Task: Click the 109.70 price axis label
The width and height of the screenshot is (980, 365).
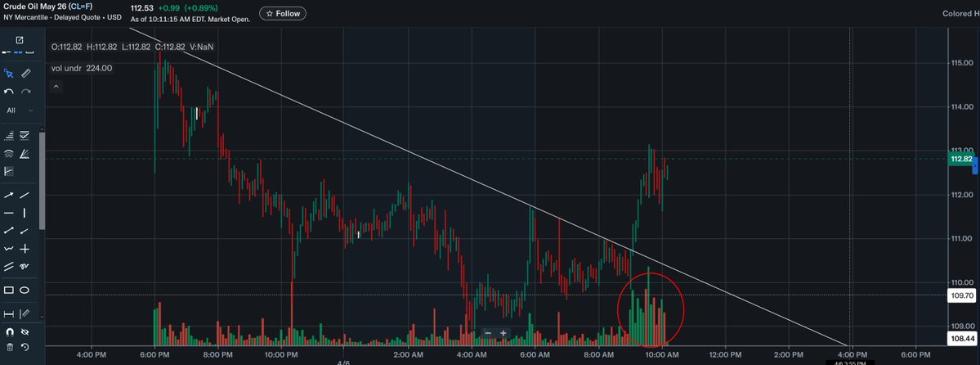Action: [x=960, y=295]
